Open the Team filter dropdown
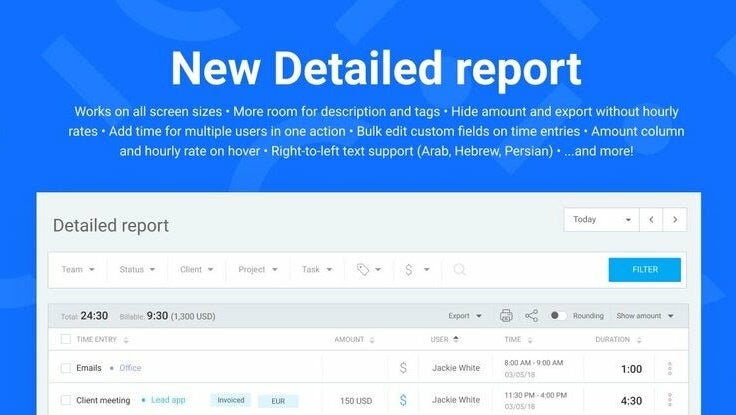The width and height of the screenshot is (736, 415). coord(78,269)
